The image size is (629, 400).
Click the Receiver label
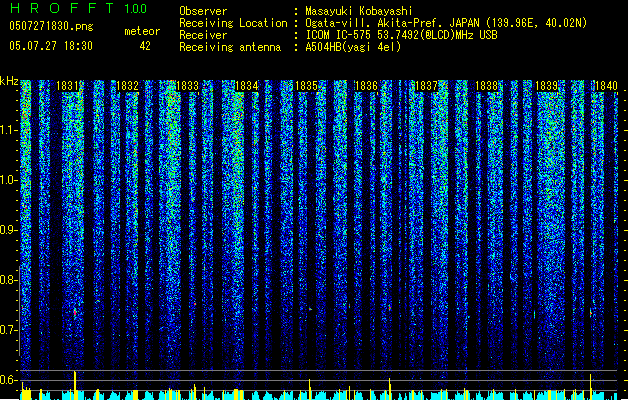pos(203,35)
